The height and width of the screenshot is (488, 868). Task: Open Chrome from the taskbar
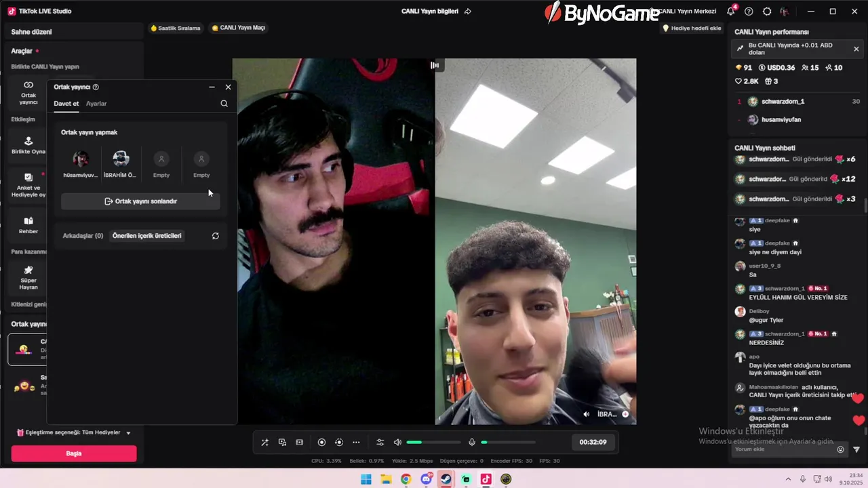[x=406, y=479]
